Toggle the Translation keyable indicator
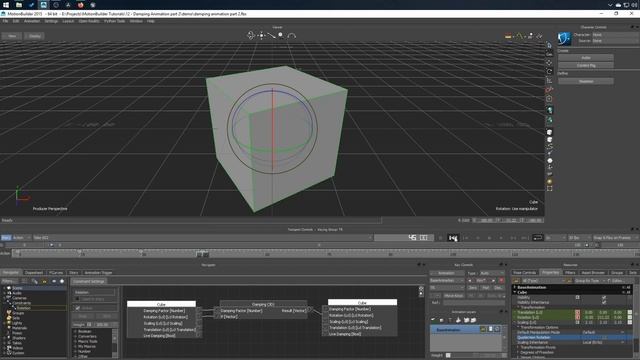This screenshot has width=640, height=360. tap(577, 312)
